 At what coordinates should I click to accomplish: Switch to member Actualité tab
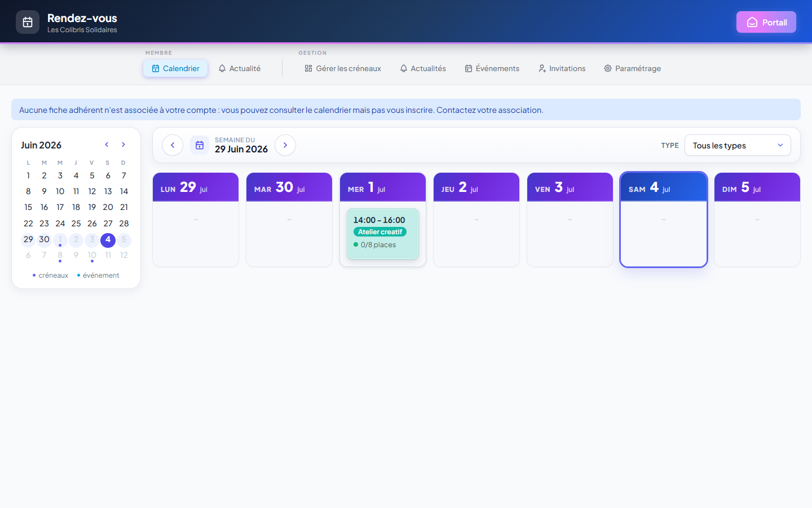coord(240,68)
